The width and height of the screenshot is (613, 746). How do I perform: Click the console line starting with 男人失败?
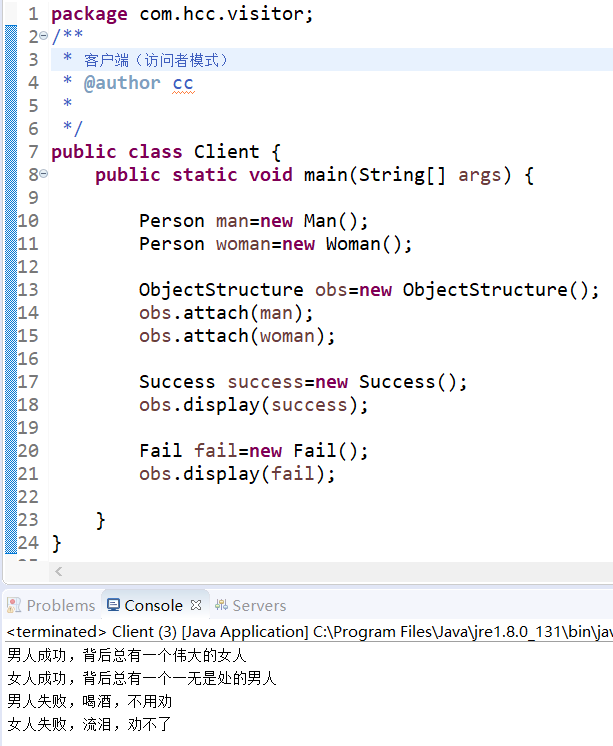[x=89, y=701]
